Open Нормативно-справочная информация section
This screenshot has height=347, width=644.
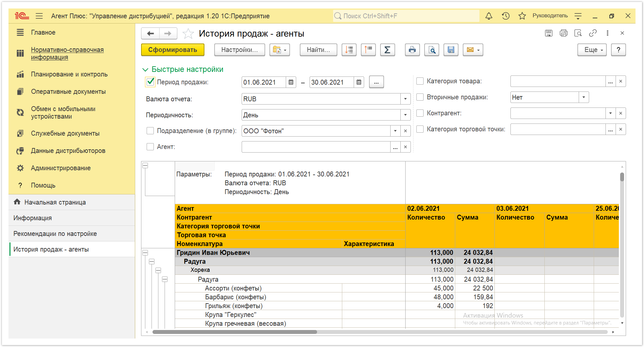[67, 54]
